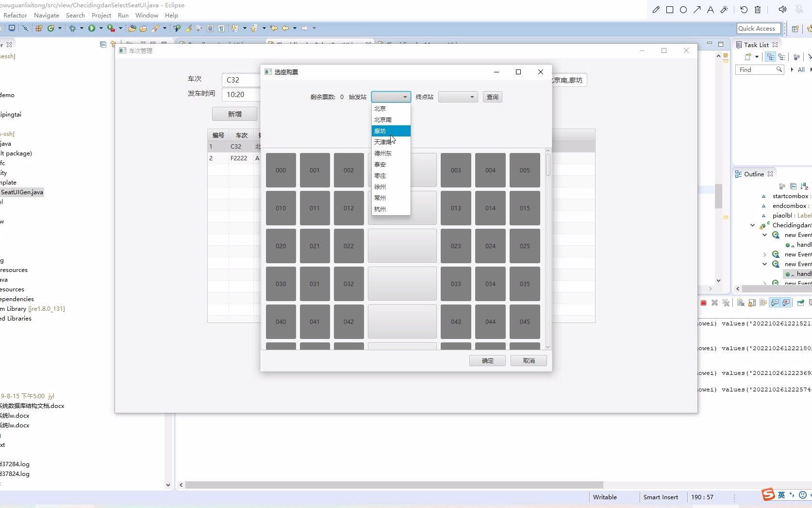Click the red Terminate console button

point(703,303)
